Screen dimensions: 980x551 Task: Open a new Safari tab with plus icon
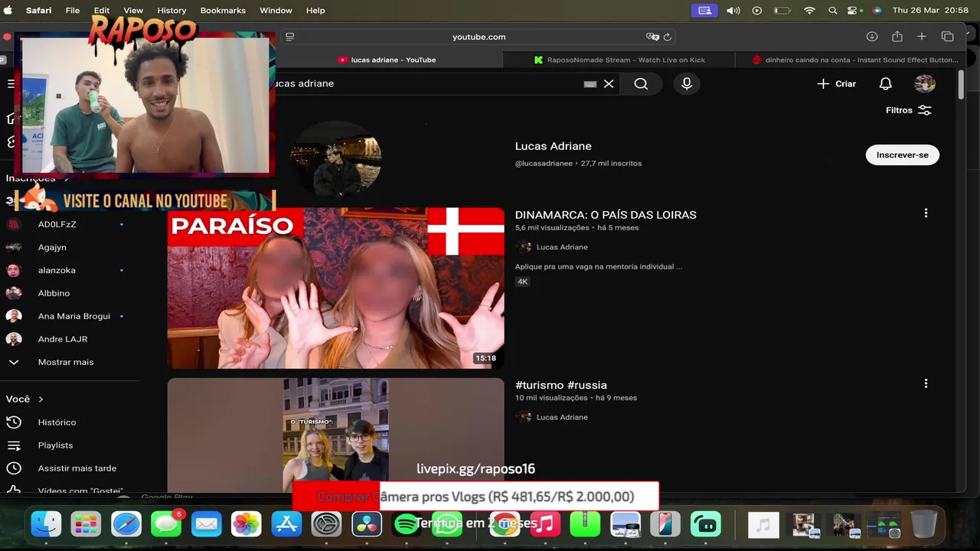point(922,37)
